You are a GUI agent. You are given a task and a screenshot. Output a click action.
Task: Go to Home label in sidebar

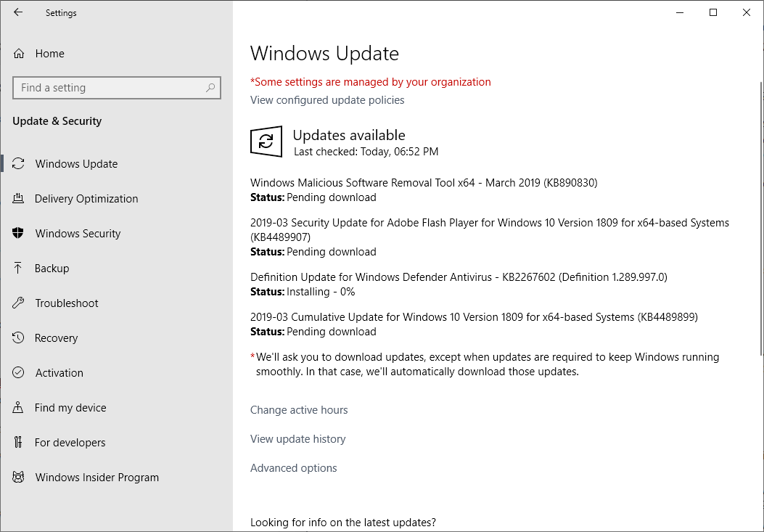[49, 54]
